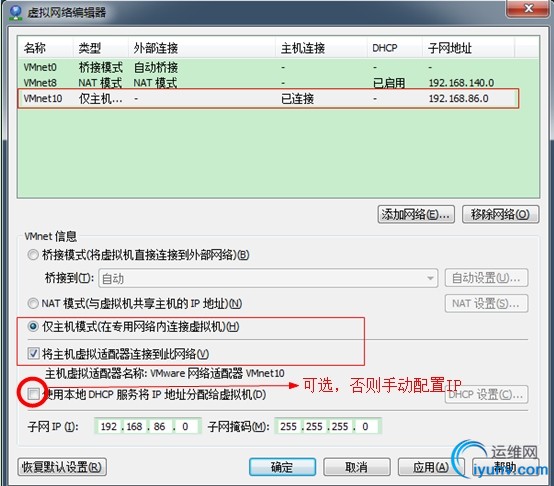Click the 桥接模式 type cell of VMnet0
This screenshot has height=486, width=554.
(x=101, y=67)
